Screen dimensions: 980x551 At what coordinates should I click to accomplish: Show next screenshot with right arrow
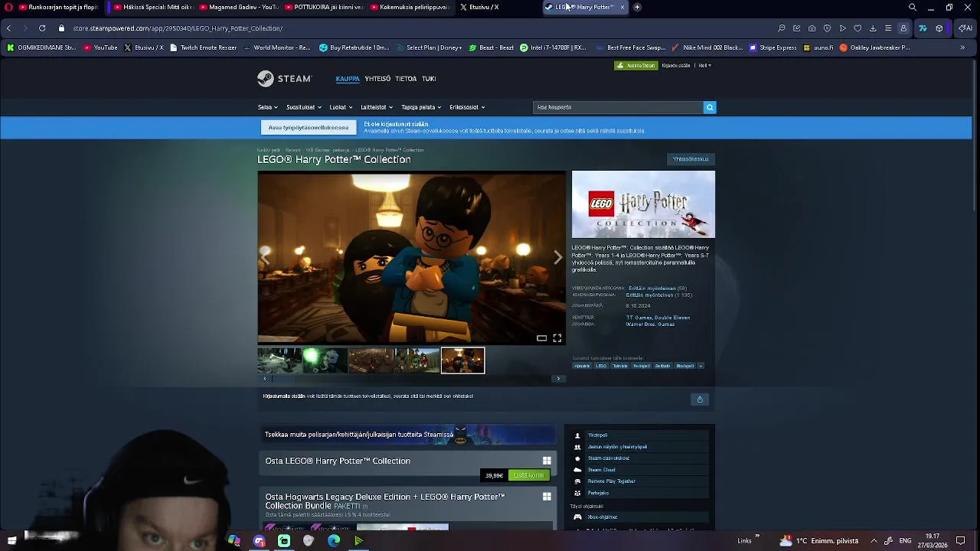[x=557, y=258]
